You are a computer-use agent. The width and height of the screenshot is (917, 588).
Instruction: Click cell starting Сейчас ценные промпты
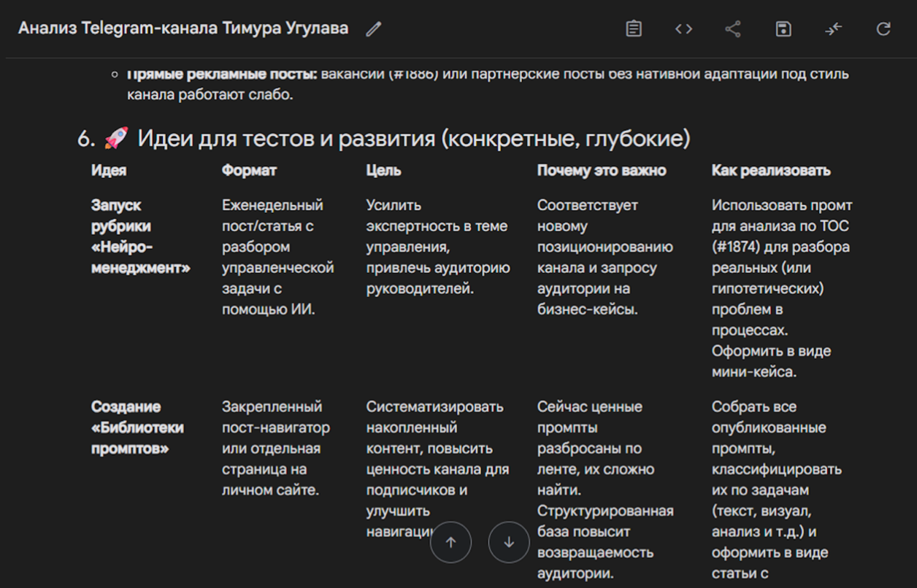coord(605,490)
